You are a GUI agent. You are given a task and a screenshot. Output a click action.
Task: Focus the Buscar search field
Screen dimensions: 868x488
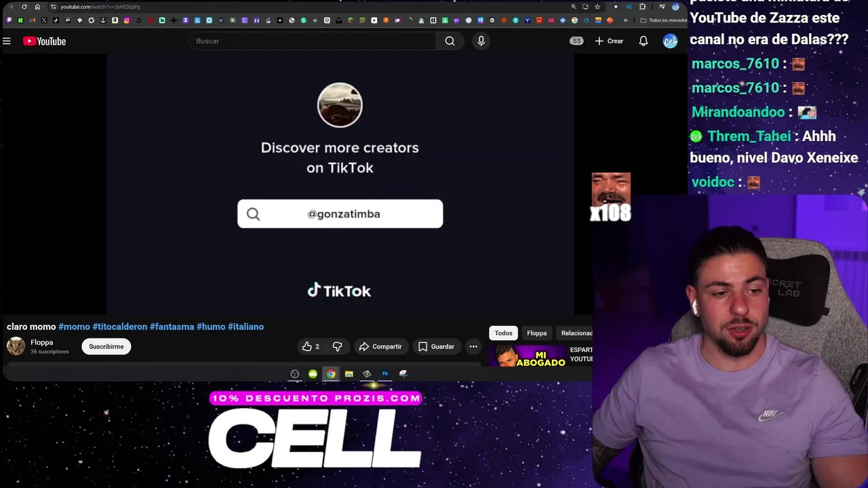[312, 41]
